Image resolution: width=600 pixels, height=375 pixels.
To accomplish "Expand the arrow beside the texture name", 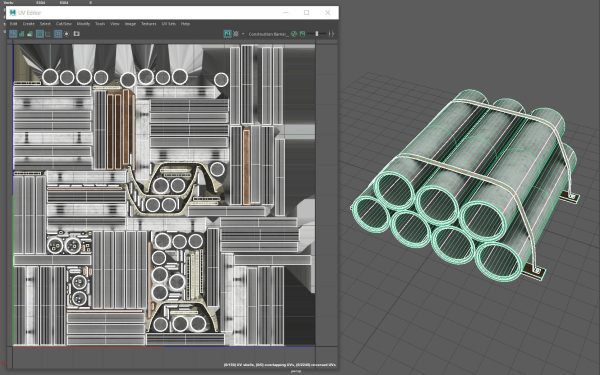I will 243,34.
